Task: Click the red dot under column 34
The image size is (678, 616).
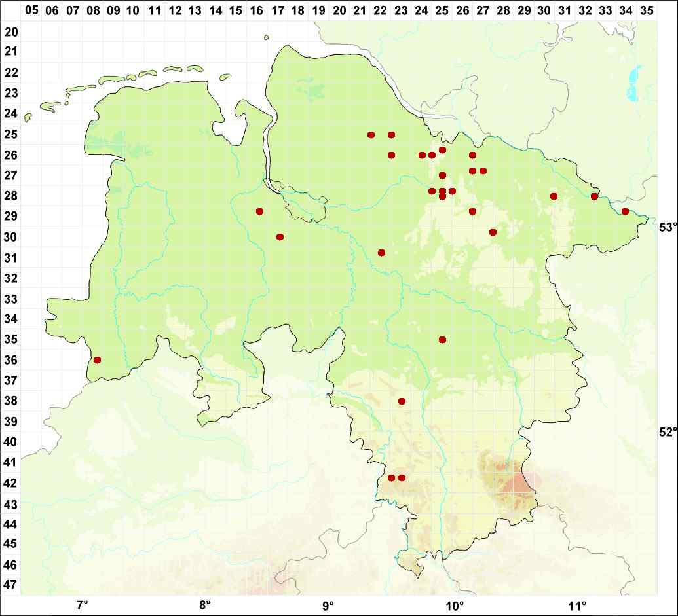Action: point(625,211)
